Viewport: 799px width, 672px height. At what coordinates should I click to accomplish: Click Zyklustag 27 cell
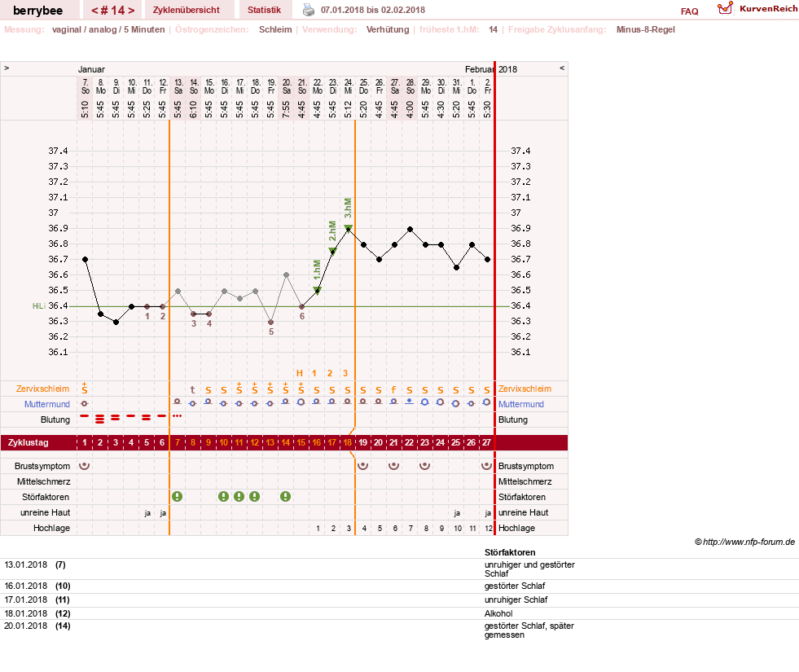[486, 442]
